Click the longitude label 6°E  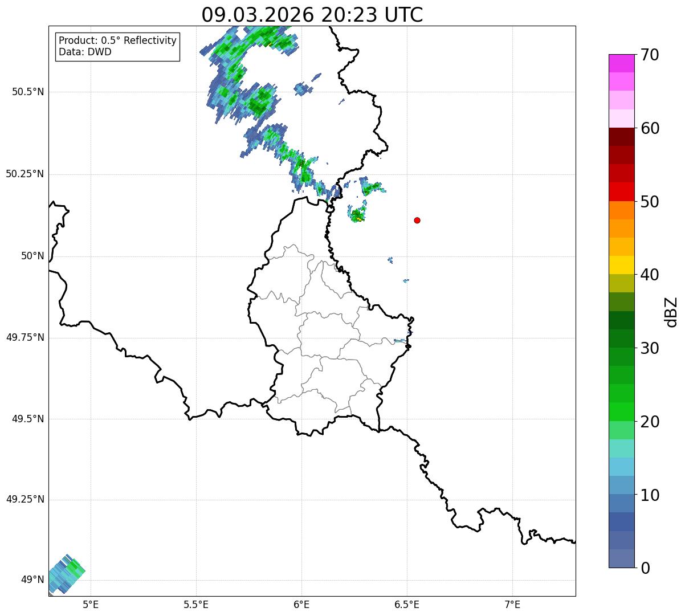click(301, 605)
